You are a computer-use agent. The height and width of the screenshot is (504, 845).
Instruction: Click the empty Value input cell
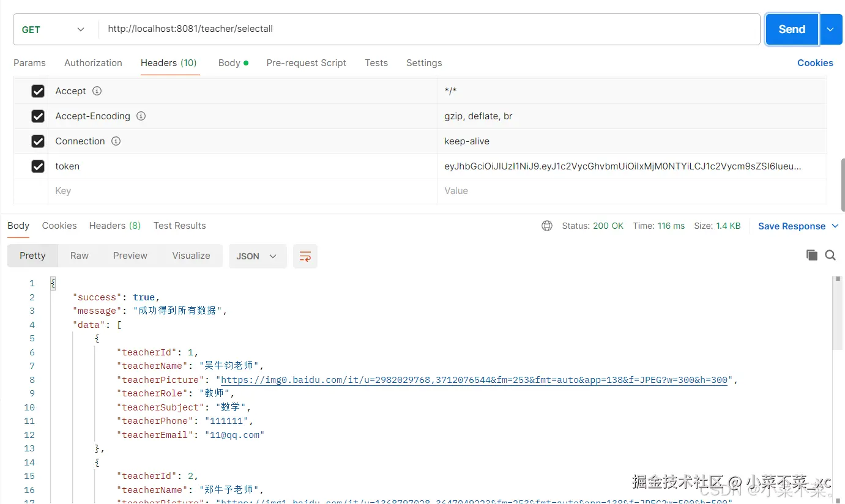tap(632, 191)
